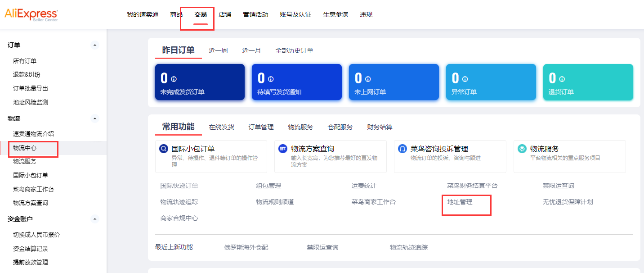
Task: Open 提前放款管理 in sidebar
Action: [x=31, y=262]
